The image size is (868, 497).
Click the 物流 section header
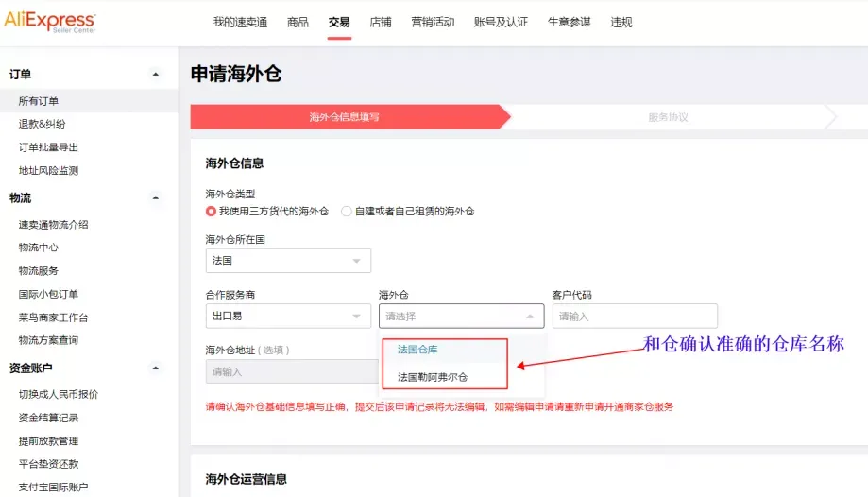point(21,197)
